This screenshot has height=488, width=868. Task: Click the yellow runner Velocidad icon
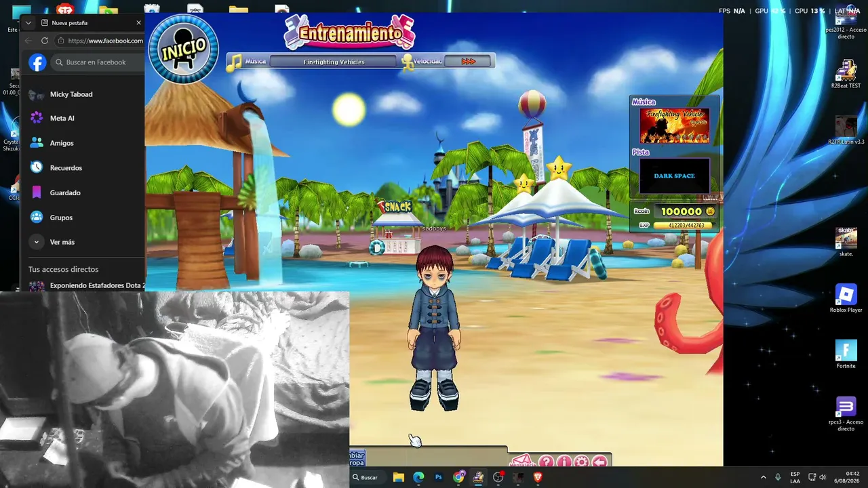[x=407, y=62]
